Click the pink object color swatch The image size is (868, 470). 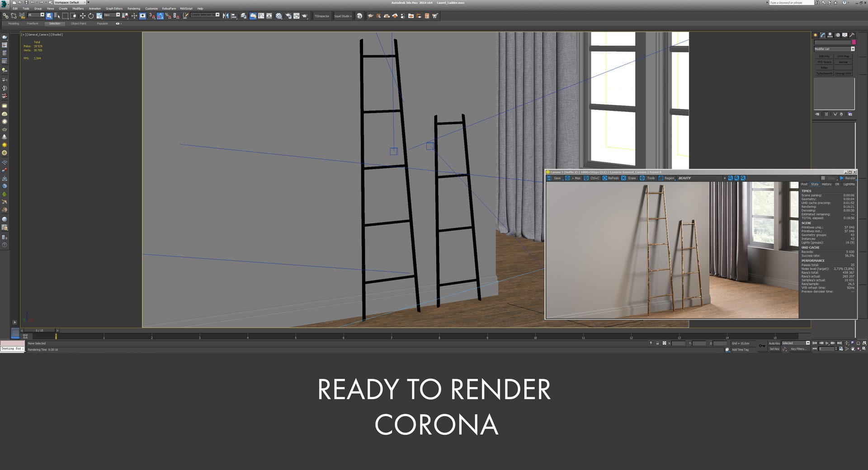[854, 43]
